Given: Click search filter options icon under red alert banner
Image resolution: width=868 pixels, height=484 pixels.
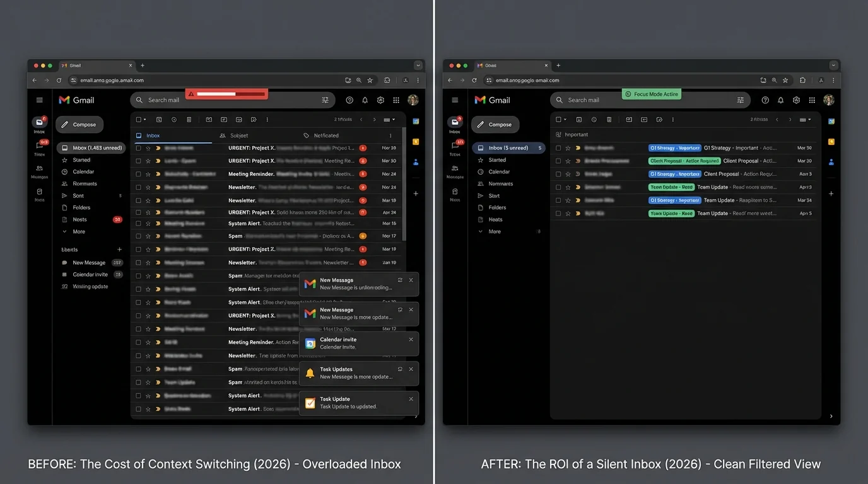Looking at the screenshot, I should 325,100.
